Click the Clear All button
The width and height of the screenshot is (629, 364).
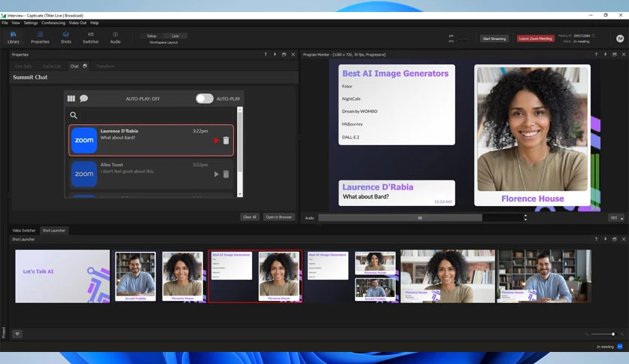tap(250, 217)
